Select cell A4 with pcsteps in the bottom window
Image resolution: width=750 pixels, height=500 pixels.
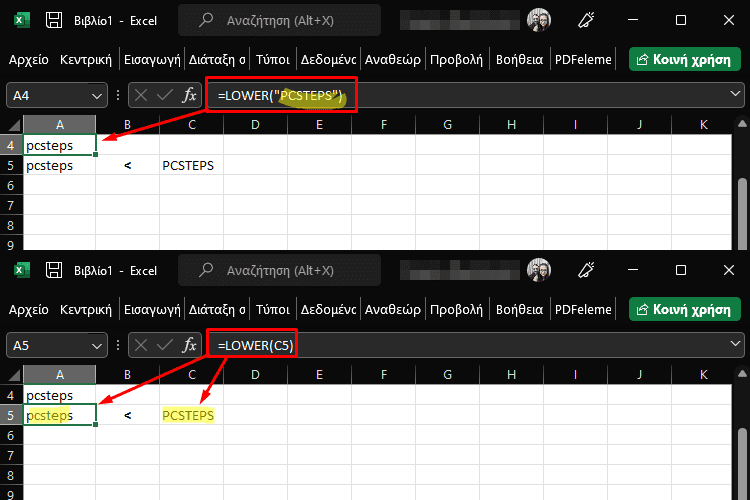[x=59, y=395]
